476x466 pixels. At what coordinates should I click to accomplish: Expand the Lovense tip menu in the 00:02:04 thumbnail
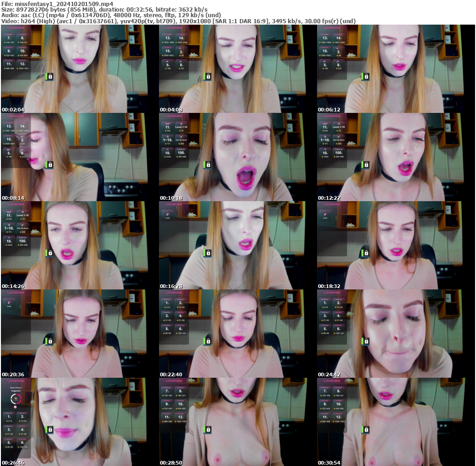coord(15,28)
